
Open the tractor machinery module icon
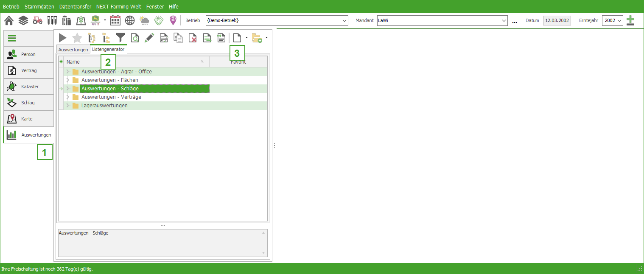tap(38, 20)
